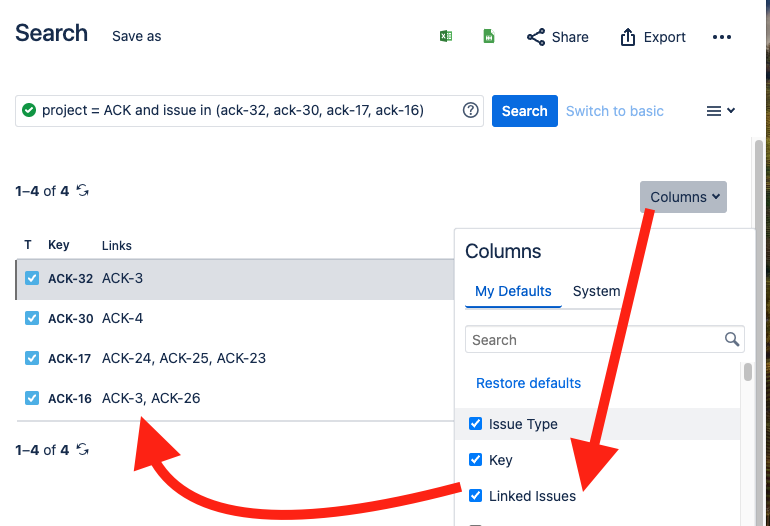This screenshot has width=770, height=526.
Task: Toggle the Linked Issues column checkbox
Action: tap(475, 495)
